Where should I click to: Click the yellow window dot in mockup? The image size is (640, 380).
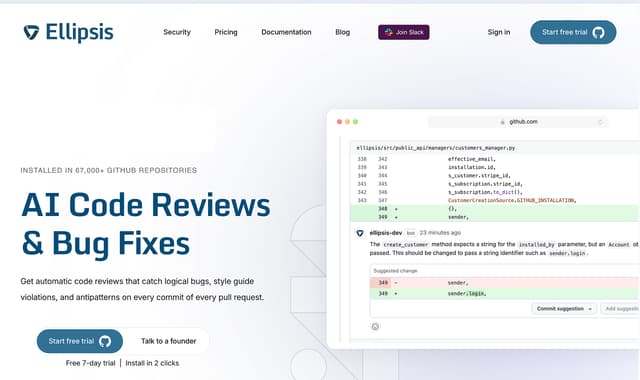[x=347, y=122]
